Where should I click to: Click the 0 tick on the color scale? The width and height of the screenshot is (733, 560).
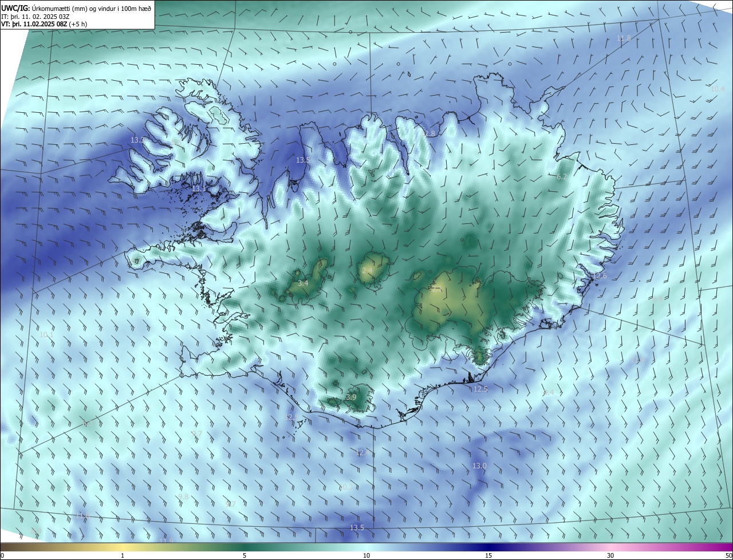(x=2, y=555)
